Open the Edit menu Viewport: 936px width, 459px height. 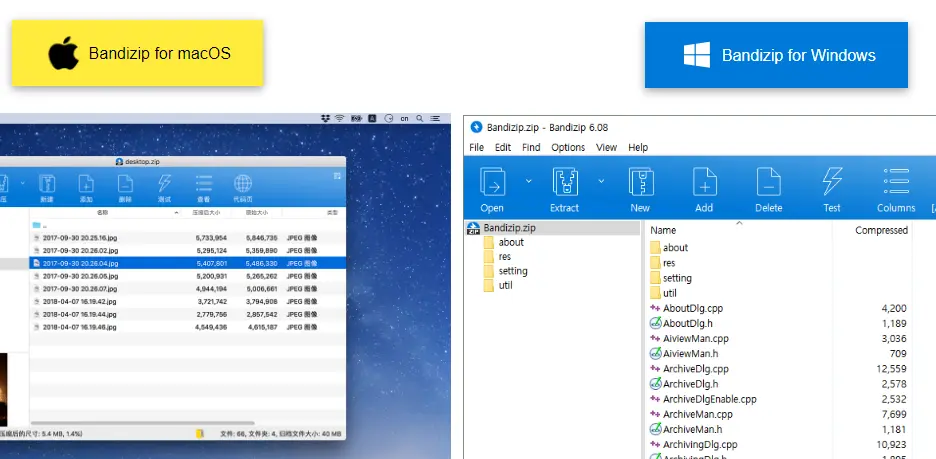point(503,147)
